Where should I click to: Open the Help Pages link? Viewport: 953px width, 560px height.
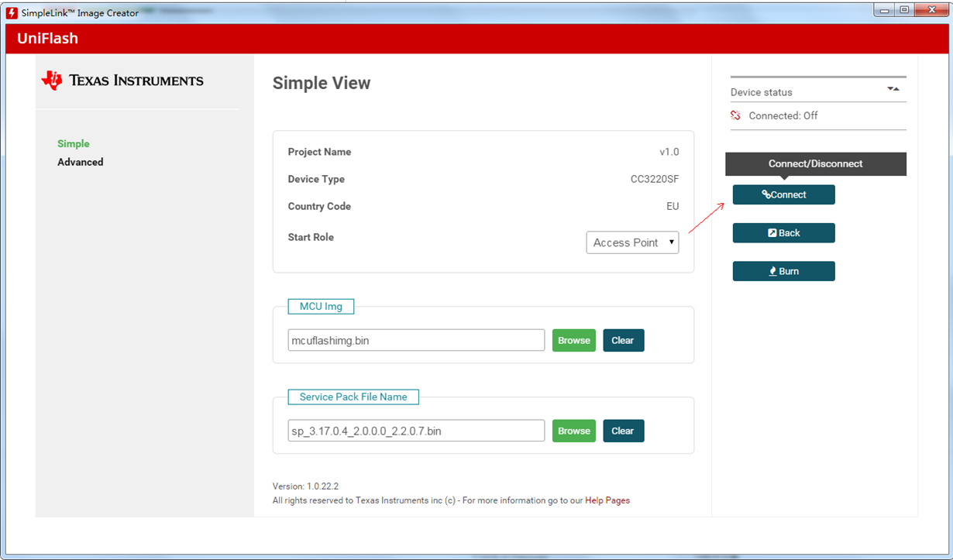(x=607, y=500)
